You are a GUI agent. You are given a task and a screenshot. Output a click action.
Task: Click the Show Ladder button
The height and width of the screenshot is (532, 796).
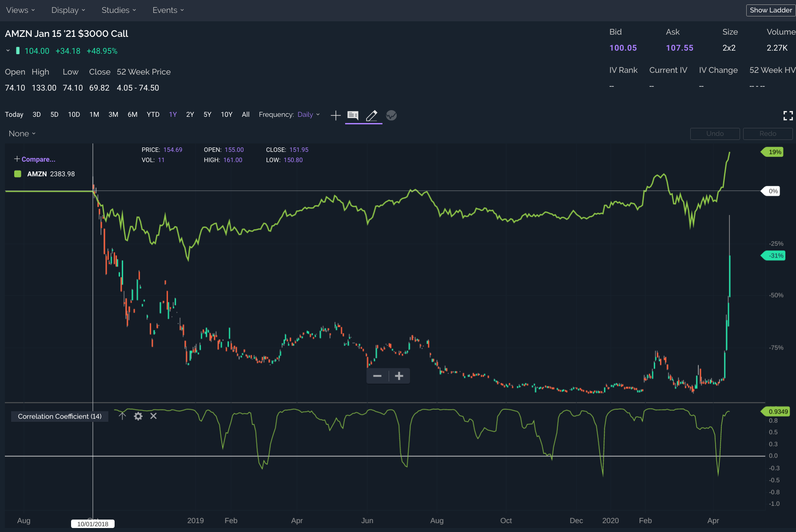[771, 10]
